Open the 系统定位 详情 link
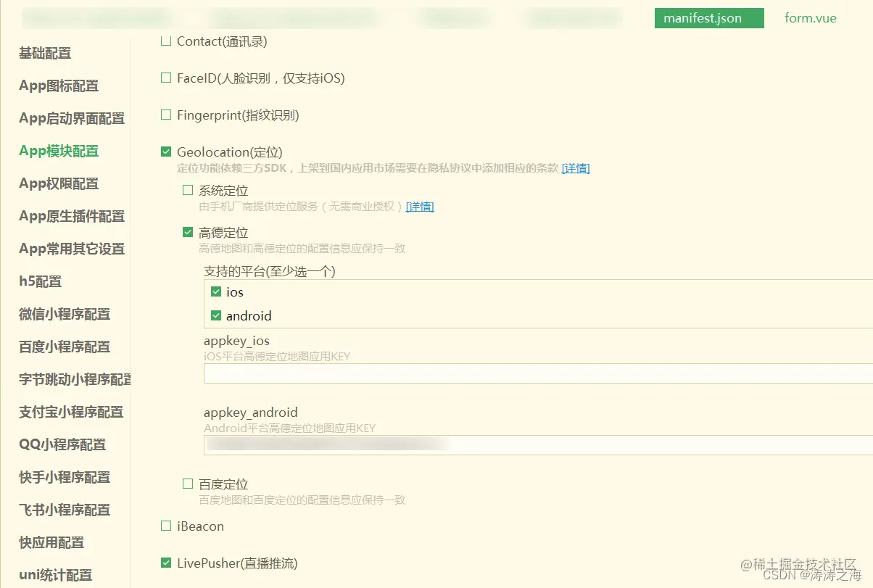873x588 pixels. coord(420,207)
